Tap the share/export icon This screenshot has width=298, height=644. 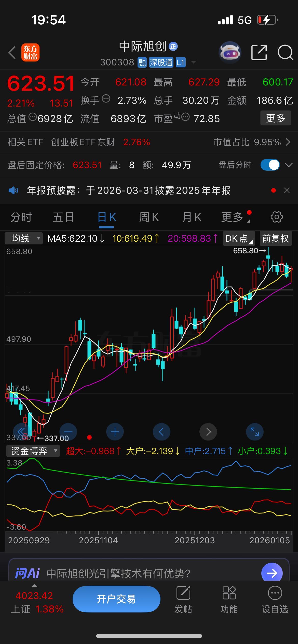(x=259, y=53)
